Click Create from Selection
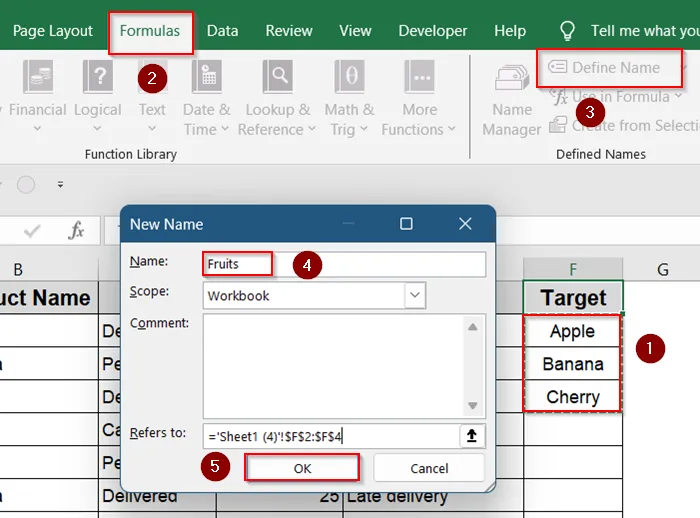This screenshot has height=518, width=700. pyautogui.click(x=625, y=125)
